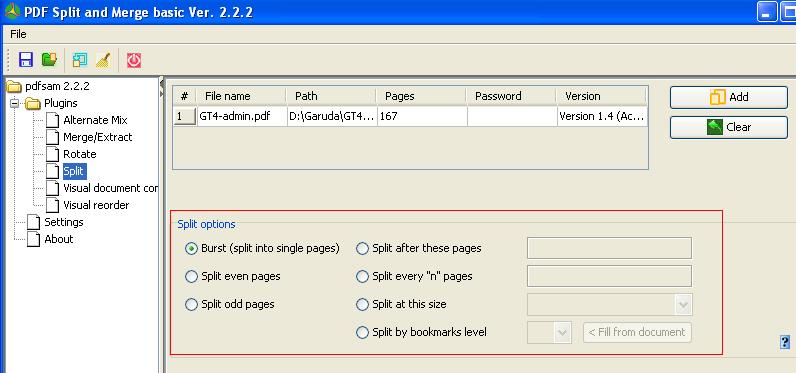
Task: Click the Path column header
Action: click(x=331, y=96)
